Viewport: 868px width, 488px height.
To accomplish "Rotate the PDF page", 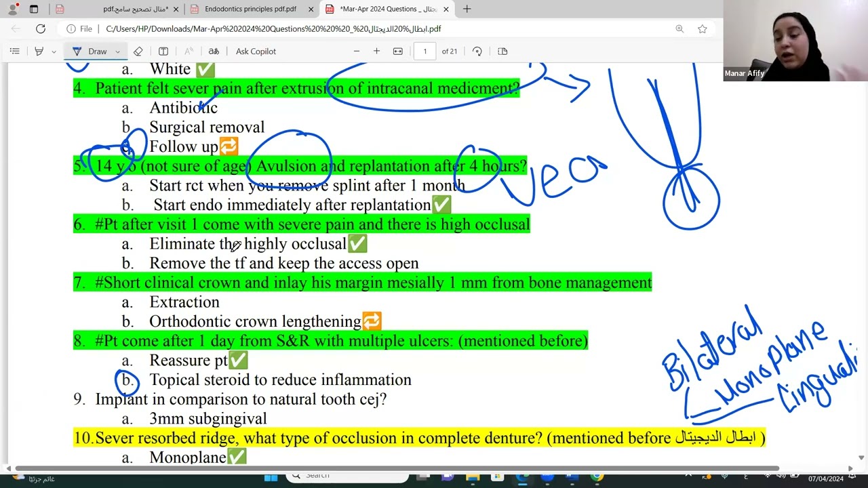I will point(477,52).
